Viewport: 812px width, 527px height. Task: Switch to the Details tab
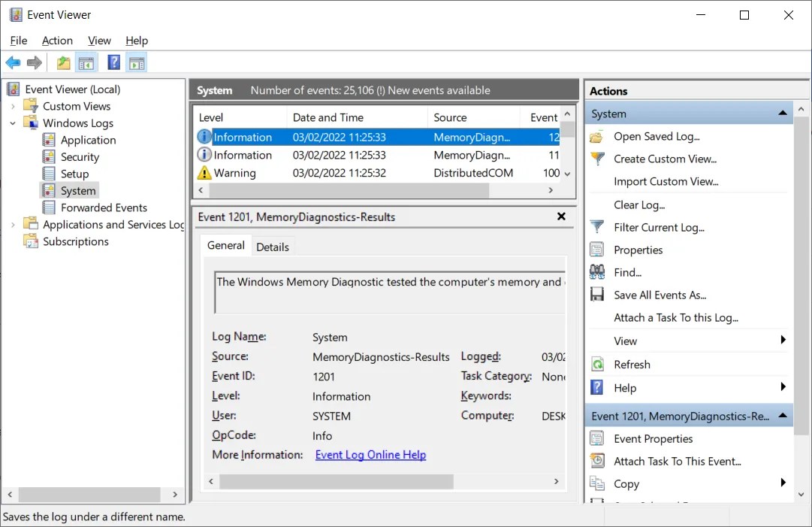point(273,246)
